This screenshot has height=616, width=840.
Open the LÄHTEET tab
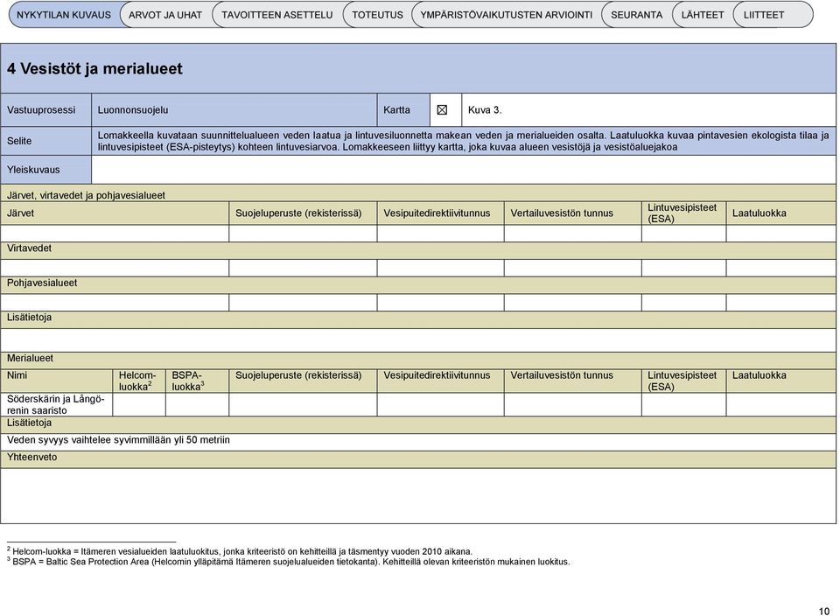pyautogui.click(x=703, y=15)
